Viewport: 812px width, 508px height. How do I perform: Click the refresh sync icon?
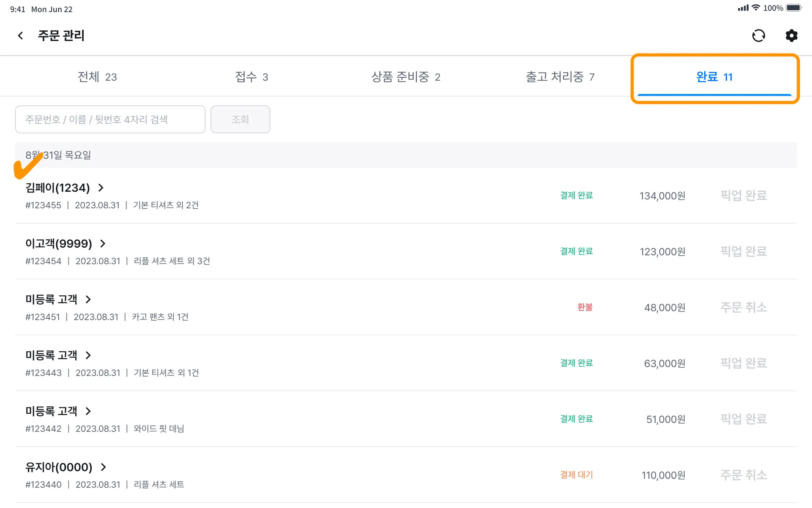tap(758, 36)
